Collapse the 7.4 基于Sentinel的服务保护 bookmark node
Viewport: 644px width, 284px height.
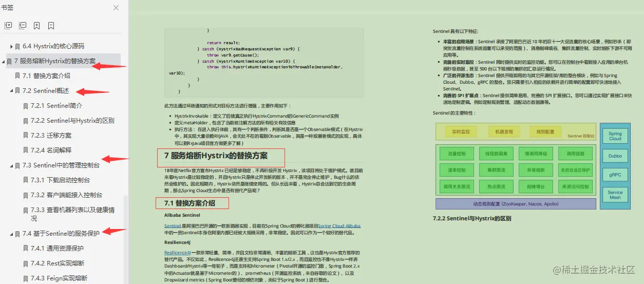[11, 234]
